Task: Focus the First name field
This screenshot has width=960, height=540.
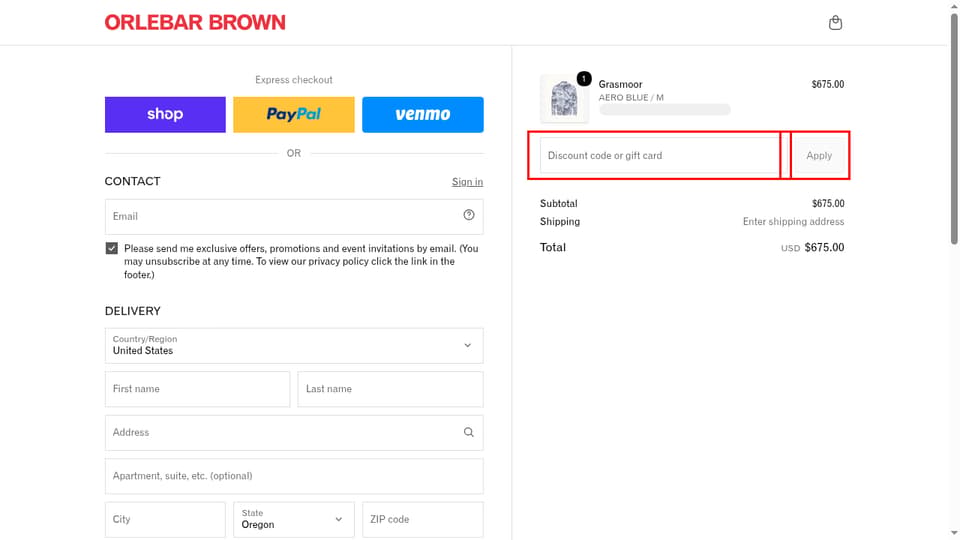Action: click(x=197, y=389)
